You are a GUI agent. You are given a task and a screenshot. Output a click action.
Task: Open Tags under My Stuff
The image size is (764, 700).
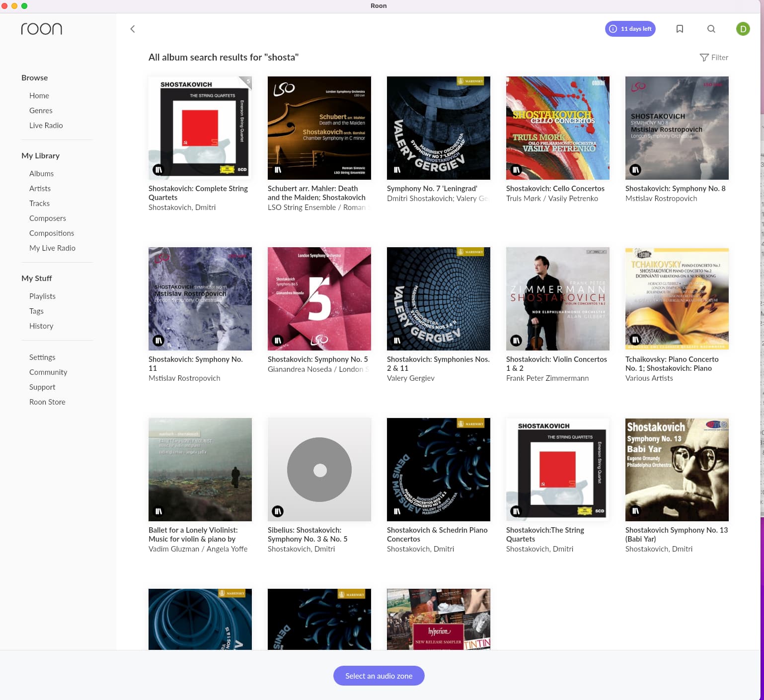click(x=36, y=311)
